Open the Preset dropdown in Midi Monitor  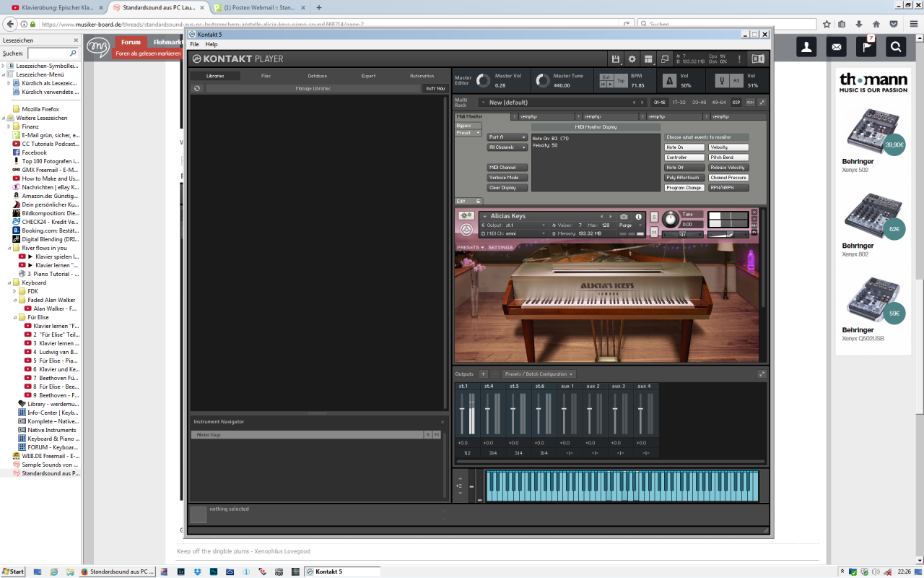(468, 133)
